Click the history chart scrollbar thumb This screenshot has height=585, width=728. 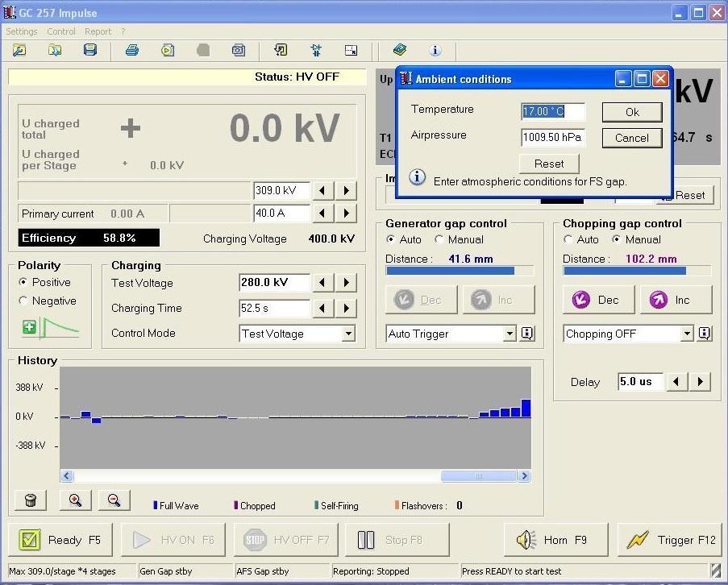479,476
